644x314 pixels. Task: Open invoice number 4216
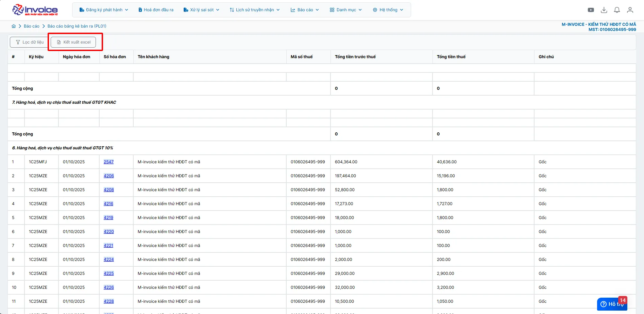coord(108,204)
